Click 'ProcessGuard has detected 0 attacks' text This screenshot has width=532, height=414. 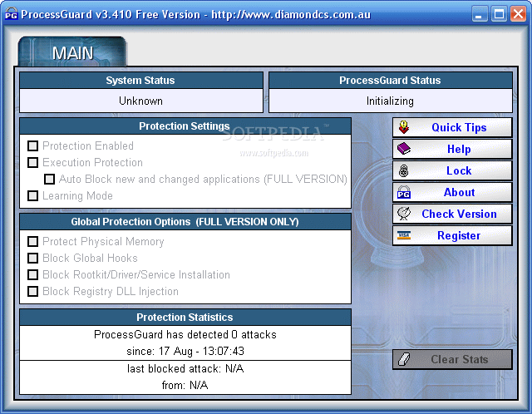(185, 334)
